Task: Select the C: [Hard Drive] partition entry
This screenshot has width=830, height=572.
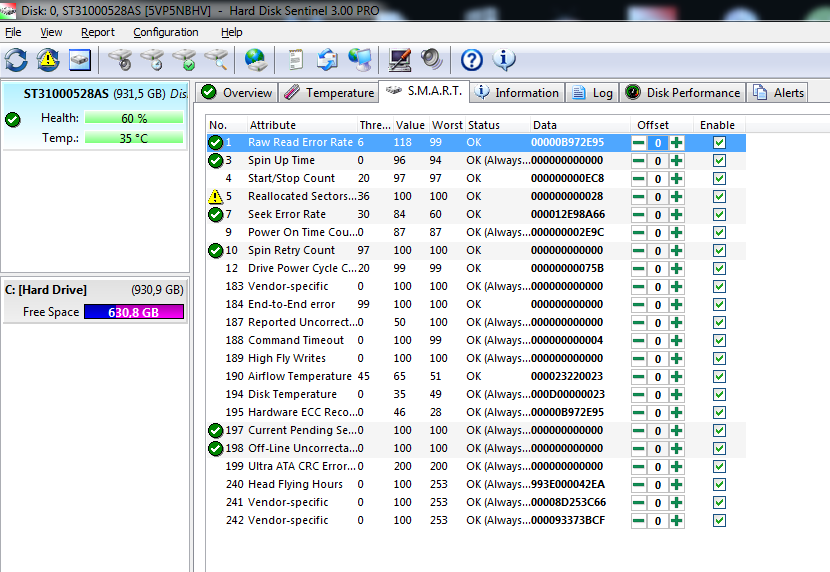Action: click(x=94, y=300)
